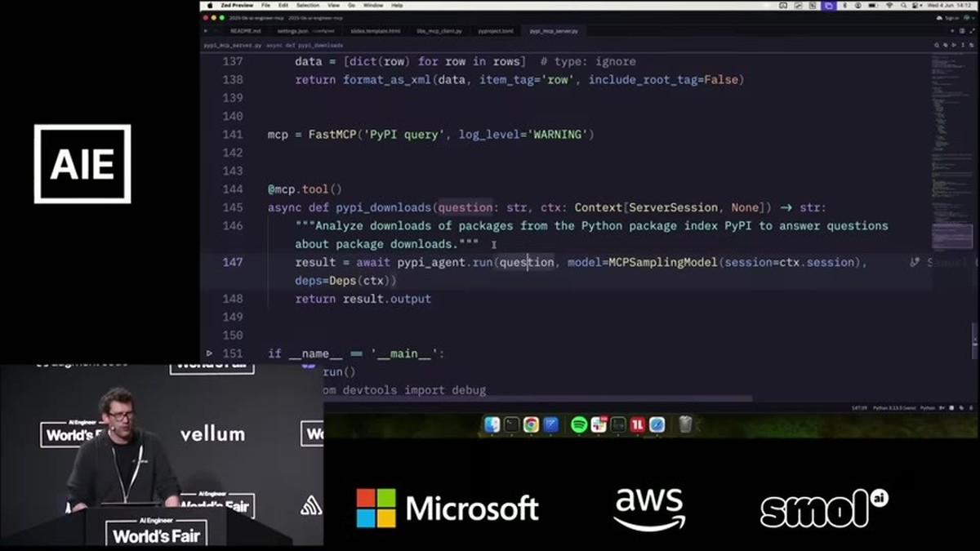The image size is (980, 551).
Task: Open the Trash in the dock
Action: pyautogui.click(x=685, y=424)
